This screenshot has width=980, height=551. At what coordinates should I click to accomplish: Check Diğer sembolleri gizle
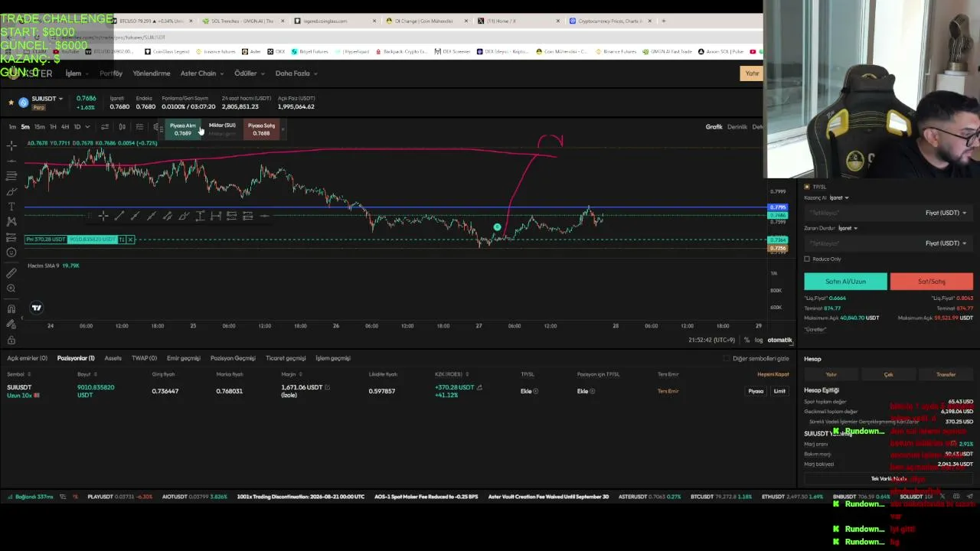tap(727, 358)
